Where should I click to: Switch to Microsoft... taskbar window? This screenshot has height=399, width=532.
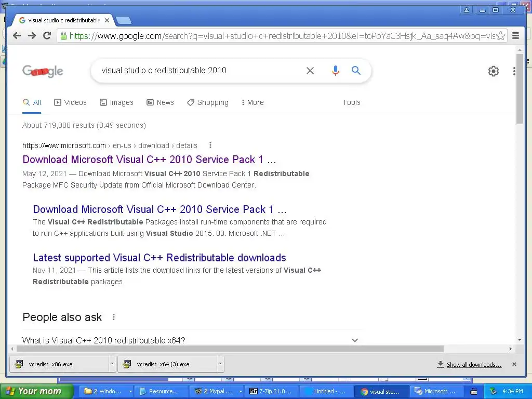click(x=437, y=391)
